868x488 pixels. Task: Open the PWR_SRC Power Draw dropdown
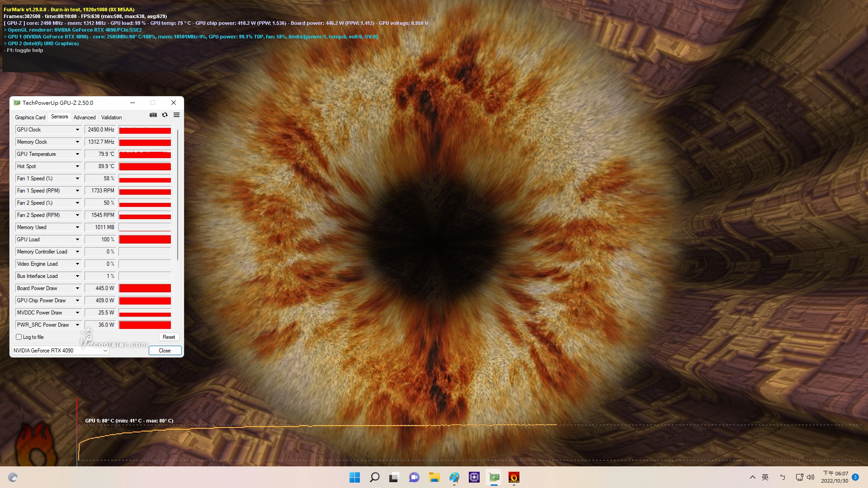click(77, 325)
